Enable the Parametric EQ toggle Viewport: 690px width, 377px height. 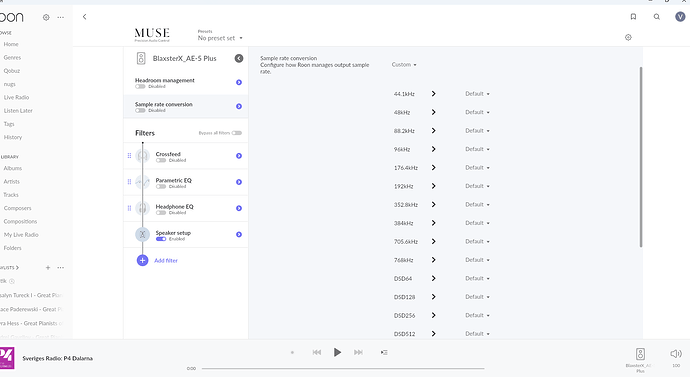pos(161,187)
